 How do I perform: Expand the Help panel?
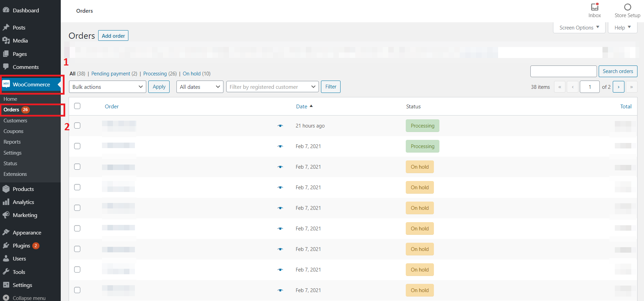622,28
